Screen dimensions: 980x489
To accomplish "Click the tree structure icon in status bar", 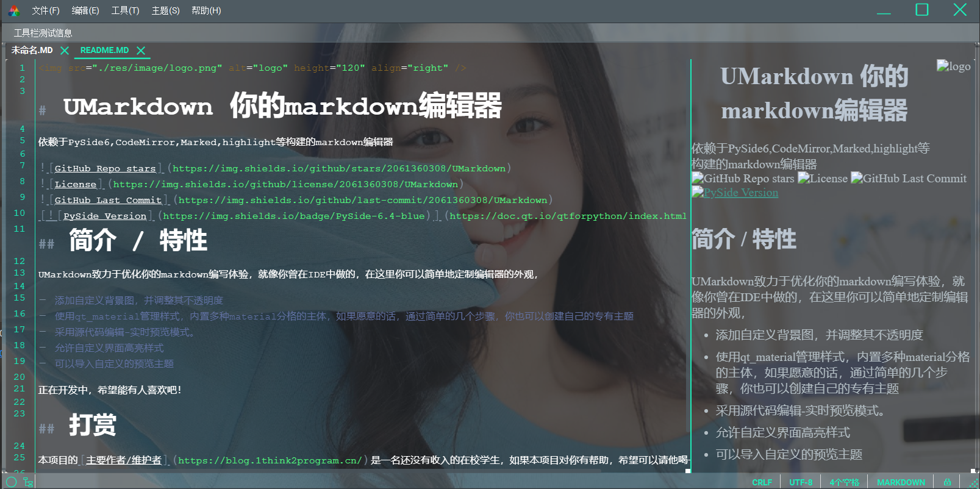I will point(28,482).
